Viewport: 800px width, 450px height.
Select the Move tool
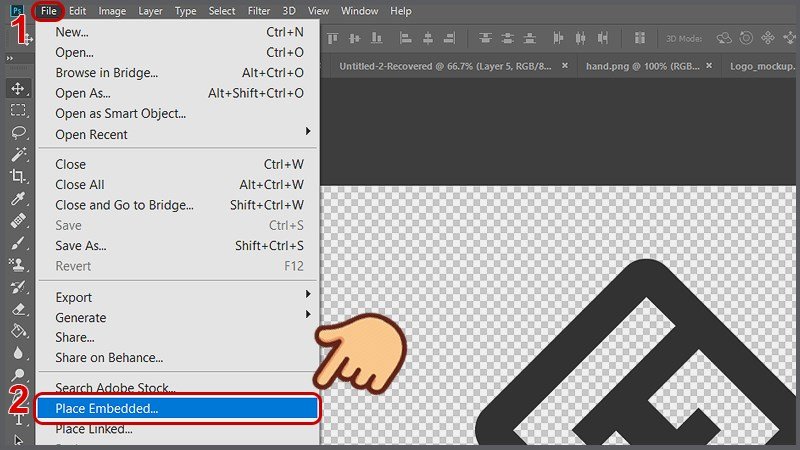[x=17, y=89]
